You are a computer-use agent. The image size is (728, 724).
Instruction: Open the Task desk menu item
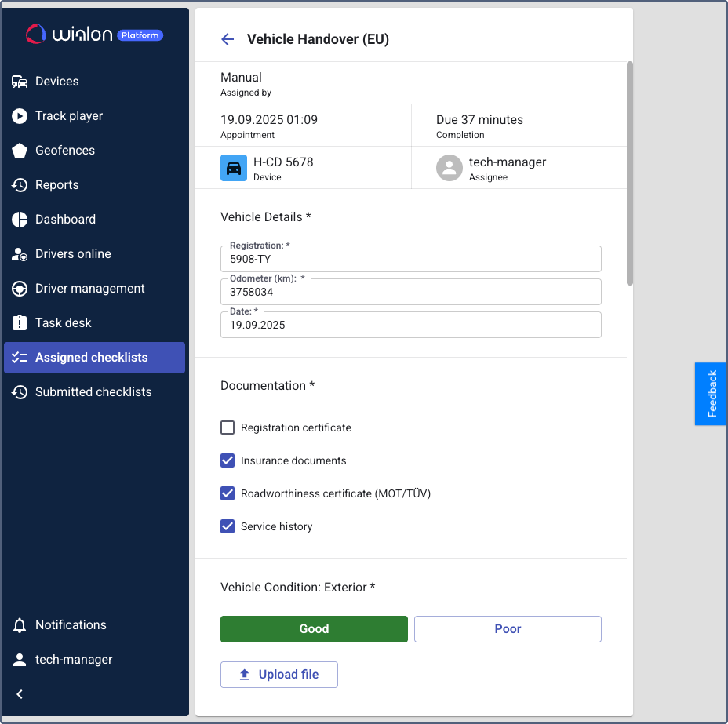pos(64,323)
